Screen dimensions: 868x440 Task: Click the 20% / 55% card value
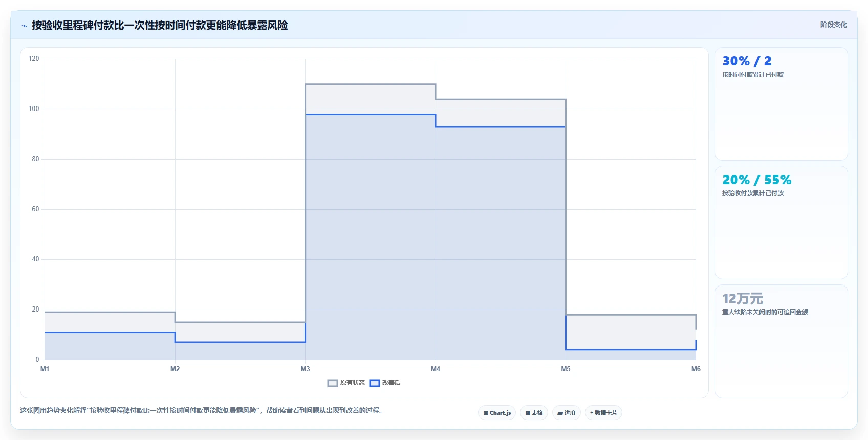click(x=756, y=180)
